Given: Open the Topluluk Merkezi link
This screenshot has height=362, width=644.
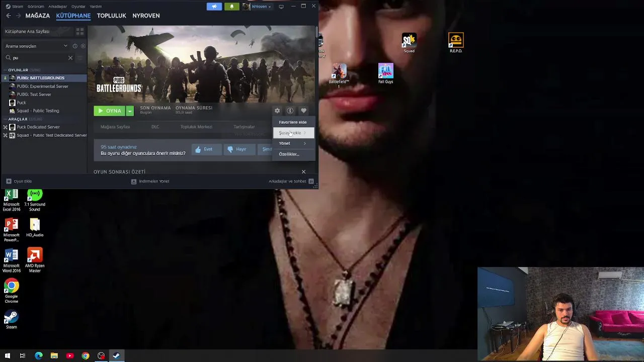Looking at the screenshot, I should pyautogui.click(x=196, y=127).
